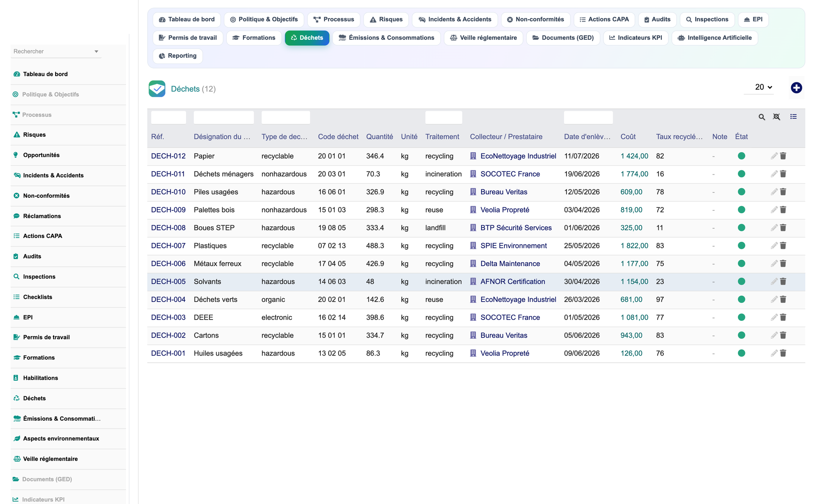Switch to the Indicateurs KPI tab

click(x=635, y=38)
